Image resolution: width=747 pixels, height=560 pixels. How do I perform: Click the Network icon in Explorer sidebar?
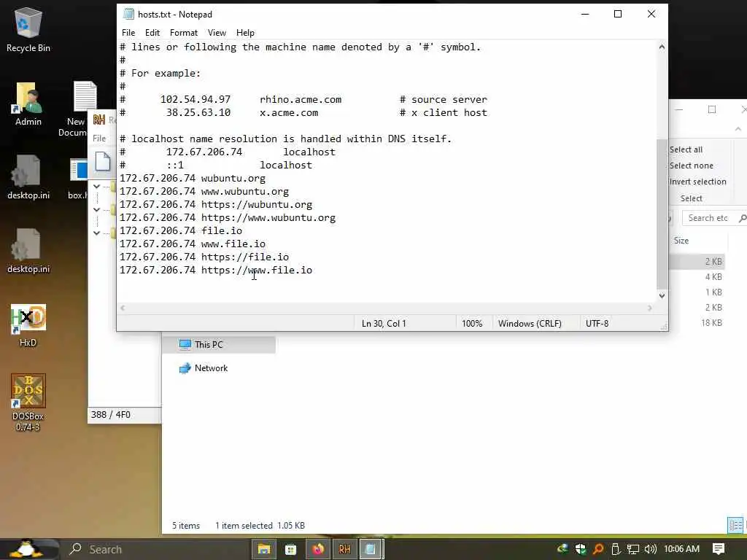pos(185,368)
